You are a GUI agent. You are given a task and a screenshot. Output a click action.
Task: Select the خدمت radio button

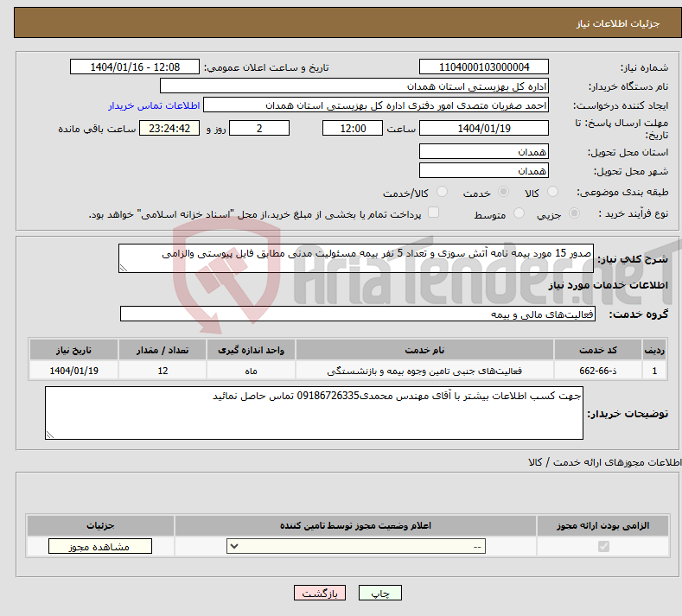(x=503, y=192)
